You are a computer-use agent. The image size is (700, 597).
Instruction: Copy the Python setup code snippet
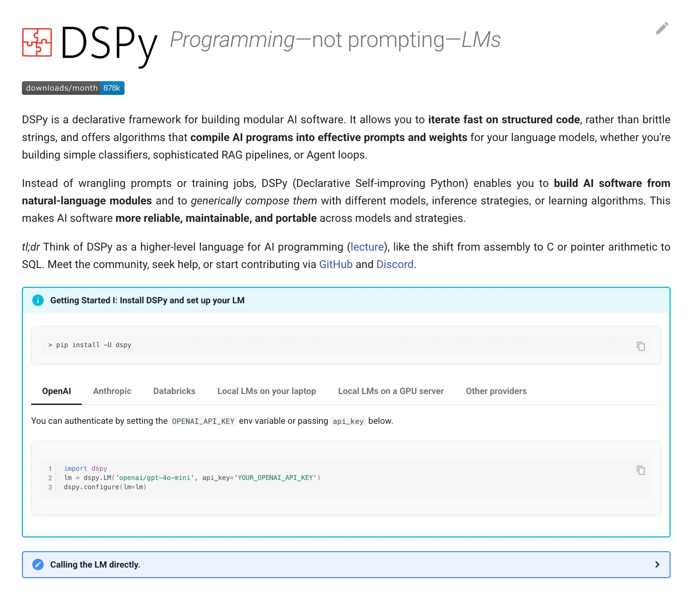[640, 470]
